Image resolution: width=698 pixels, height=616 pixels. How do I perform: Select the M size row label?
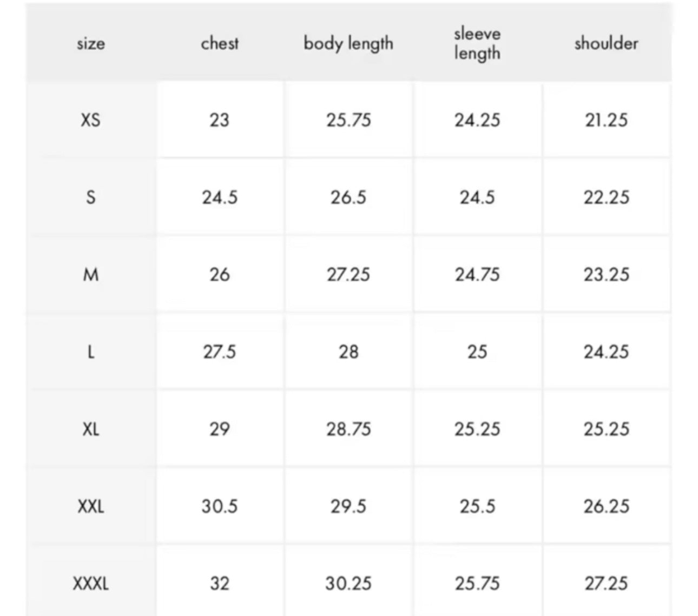[x=91, y=275]
